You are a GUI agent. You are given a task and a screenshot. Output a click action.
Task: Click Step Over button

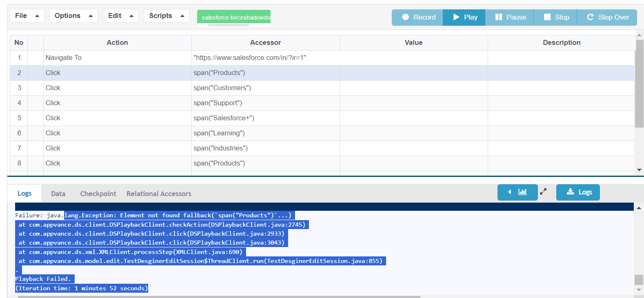click(607, 17)
